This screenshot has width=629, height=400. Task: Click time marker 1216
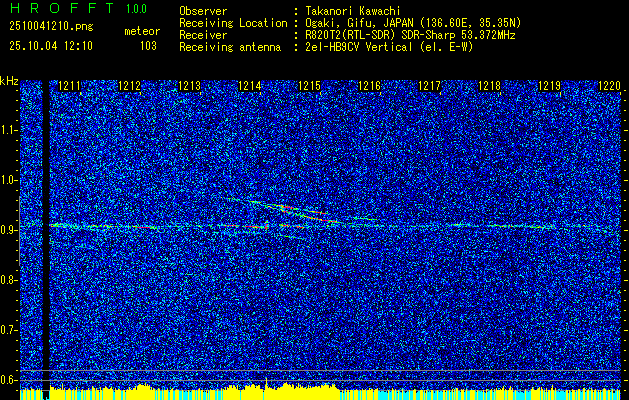tap(369, 86)
